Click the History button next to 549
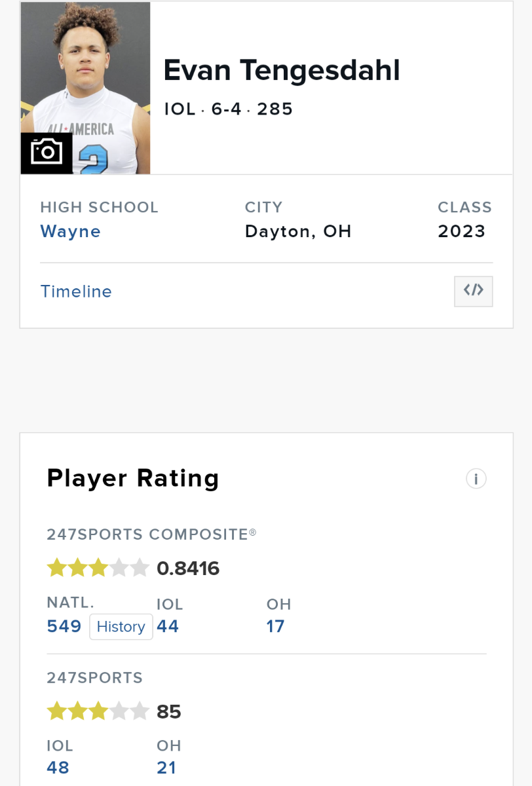 (x=121, y=627)
